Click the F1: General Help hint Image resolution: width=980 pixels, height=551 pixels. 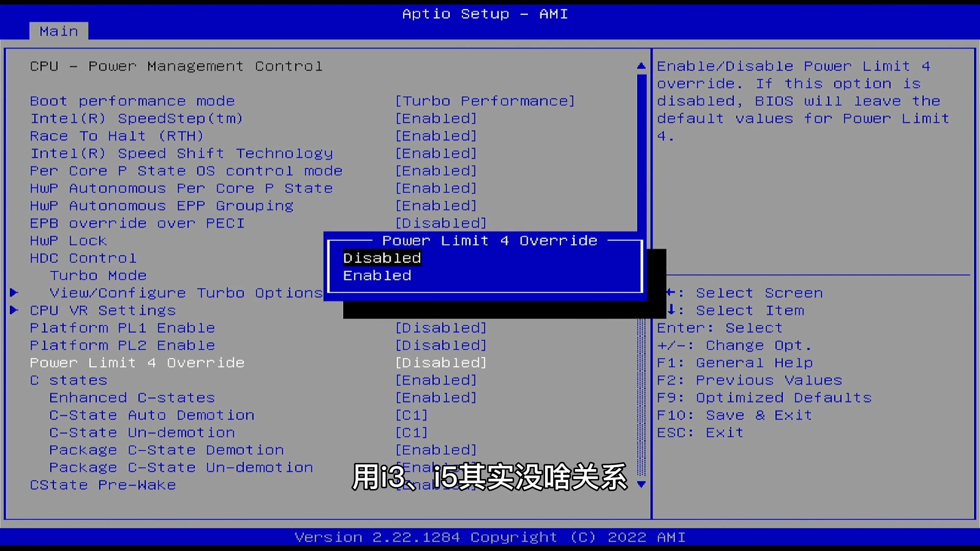coord(735,363)
